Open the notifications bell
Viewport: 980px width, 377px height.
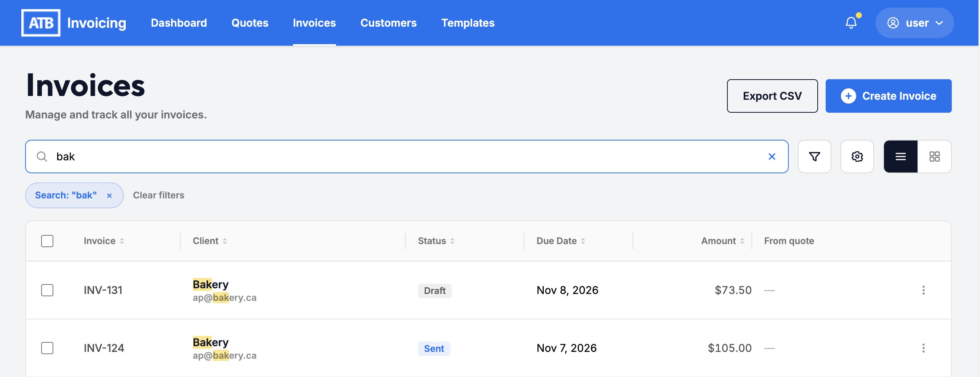pos(851,23)
